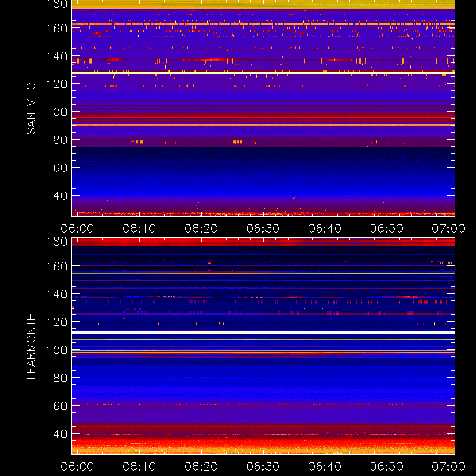Select 80 label on San Vito frequency axis
476x476 pixels.
pos(60,140)
